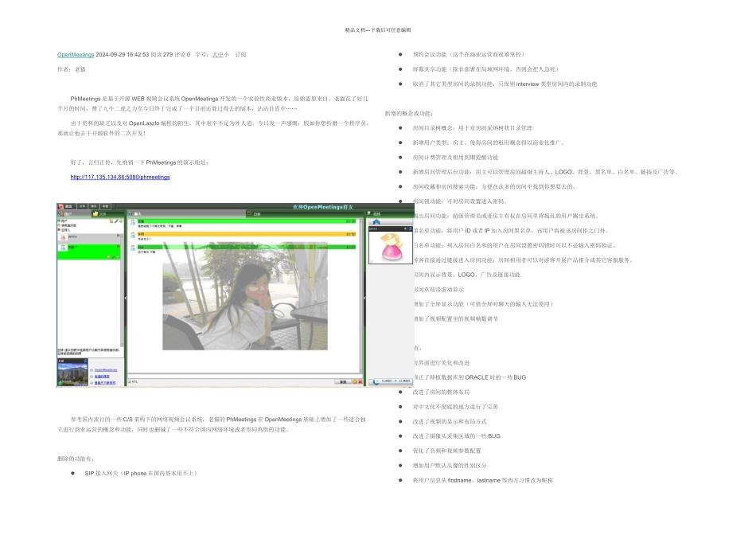Click the bullet line 房间计费管理及租用到期提醒功能

(455, 158)
